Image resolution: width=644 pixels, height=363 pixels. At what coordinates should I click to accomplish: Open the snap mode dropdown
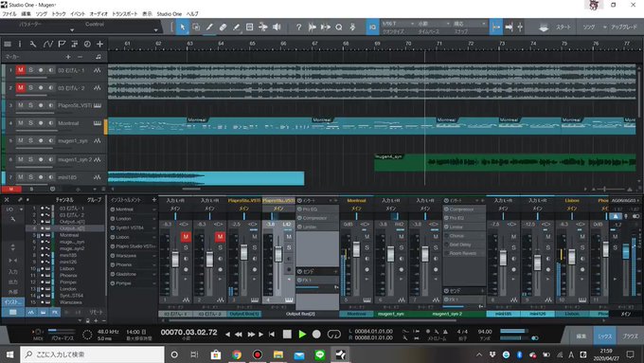coord(469,24)
